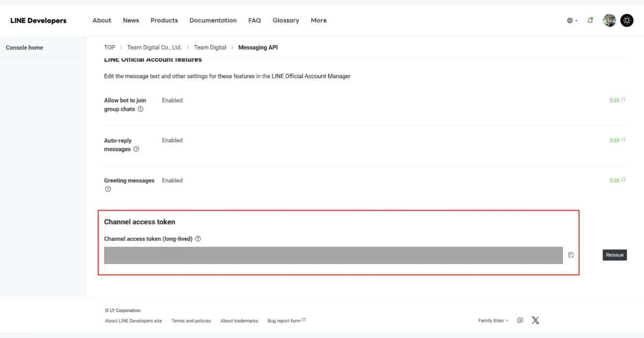Toggle dark mode with the sun icon
The image size is (644, 338).
pos(627,20)
